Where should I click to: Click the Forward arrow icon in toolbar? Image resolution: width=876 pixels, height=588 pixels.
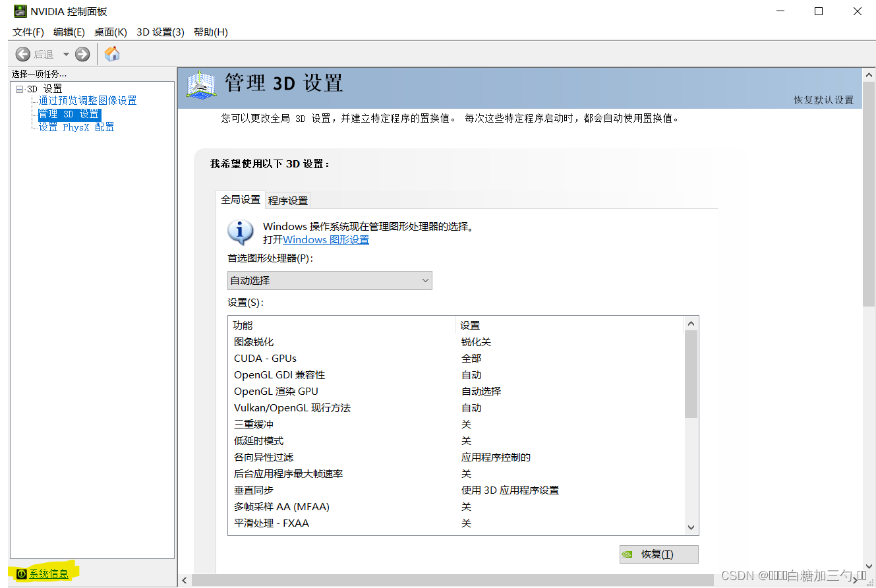pyautogui.click(x=82, y=54)
